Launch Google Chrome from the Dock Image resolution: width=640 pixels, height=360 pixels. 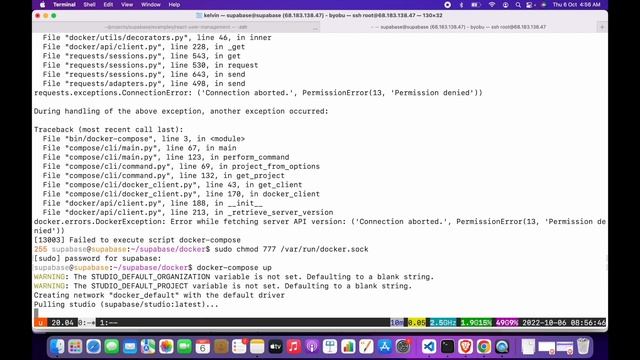(x=484, y=347)
